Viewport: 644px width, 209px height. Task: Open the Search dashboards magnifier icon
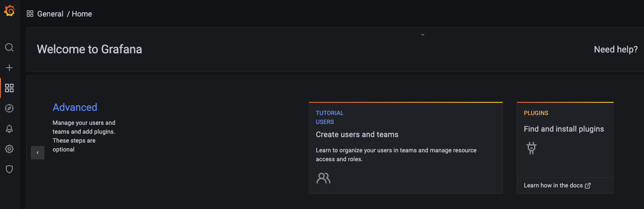point(9,47)
